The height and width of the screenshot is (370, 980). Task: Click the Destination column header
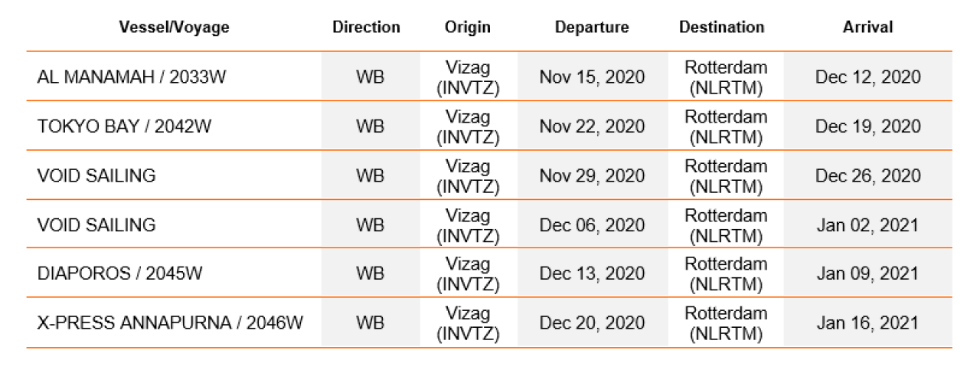[x=721, y=28]
